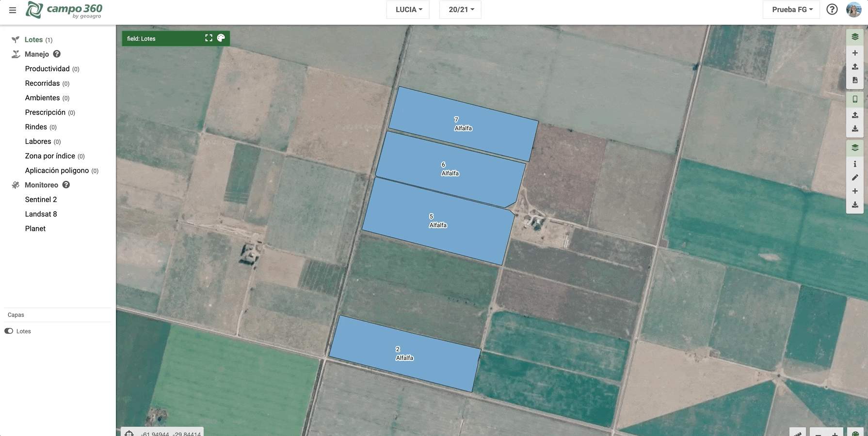Click the help icon next to Monitoreo
Viewport: 868px width, 436px height.
point(66,185)
